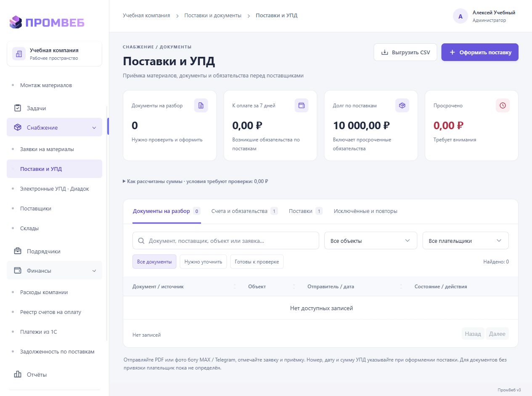Click the Назад pagination button
This screenshot has height=396, width=532.
[x=473, y=334]
